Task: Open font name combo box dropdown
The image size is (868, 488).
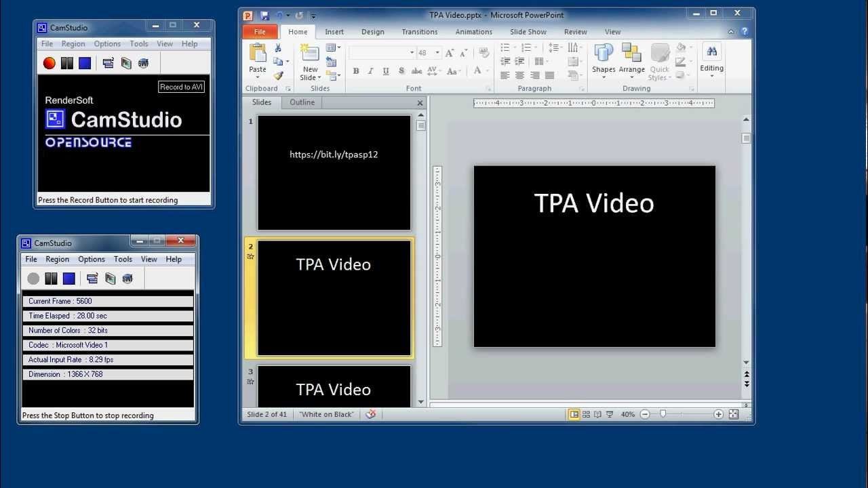Action: click(412, 53)
